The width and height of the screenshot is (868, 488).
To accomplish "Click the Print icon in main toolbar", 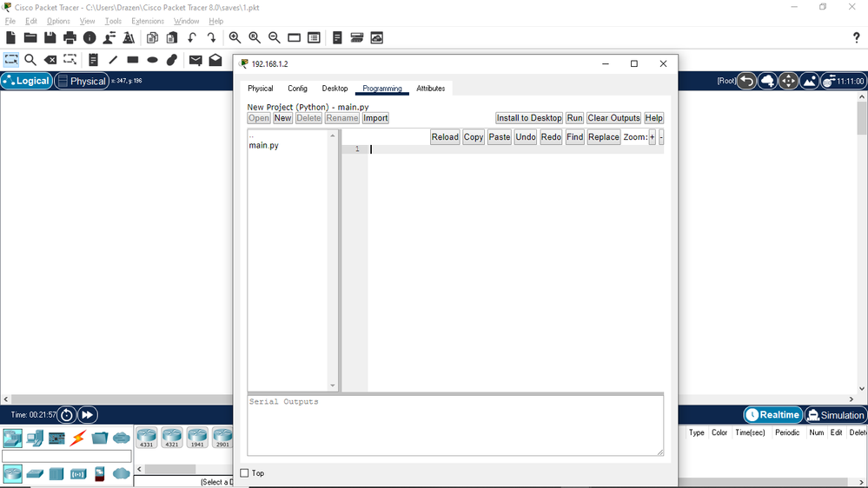I will [x=70, y=37].
